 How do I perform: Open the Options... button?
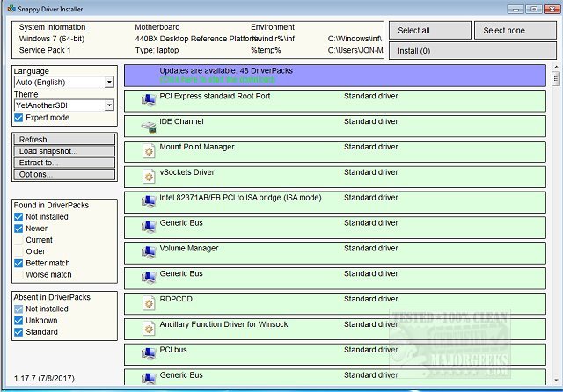click(64, 174)
